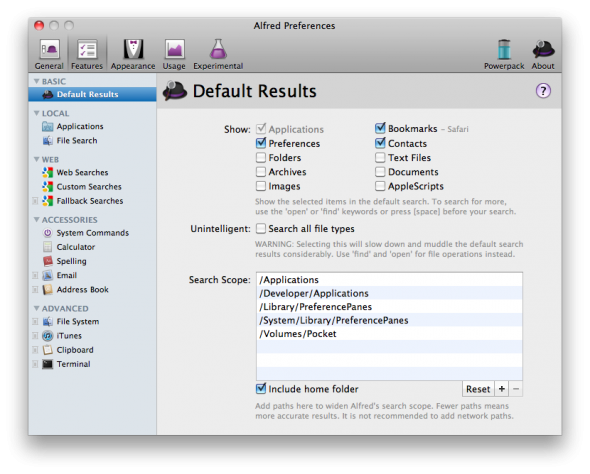This screenshot has height=474, width=590.
Task: Collapse the ACCESSORIES section triangle
Action: [x=36, y=220]
